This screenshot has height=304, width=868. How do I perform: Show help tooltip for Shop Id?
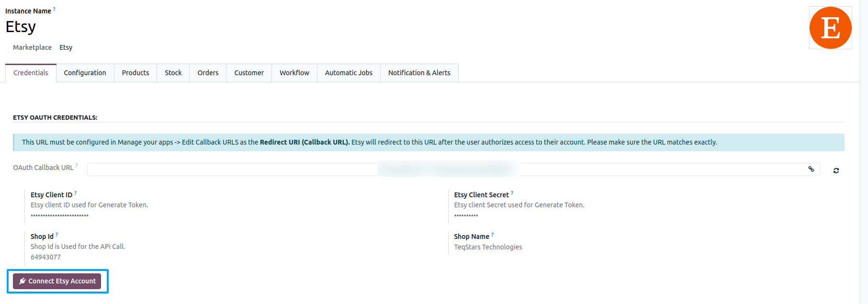pyautogui.click(x=56, y=234)
